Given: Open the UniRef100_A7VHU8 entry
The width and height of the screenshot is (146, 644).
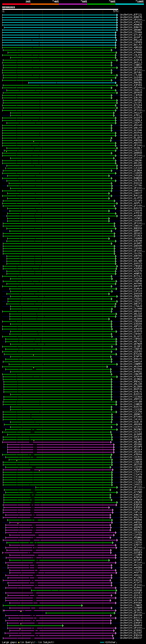Looking at the screenshot, I should [131, 377].
